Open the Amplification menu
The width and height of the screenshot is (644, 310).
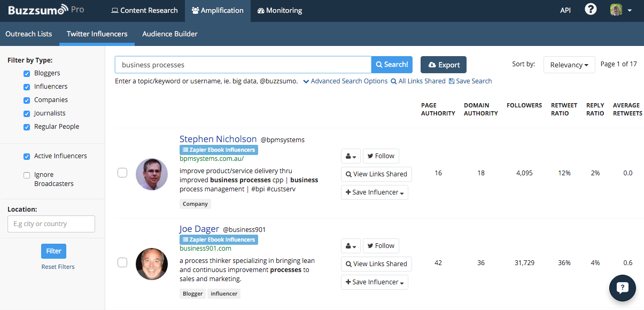[218, 10]
